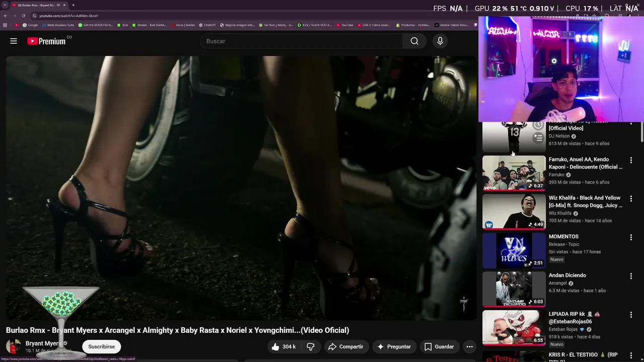Start voice search with microphone icon
Screen dimensions: 644x362
(x=440, y=41)
